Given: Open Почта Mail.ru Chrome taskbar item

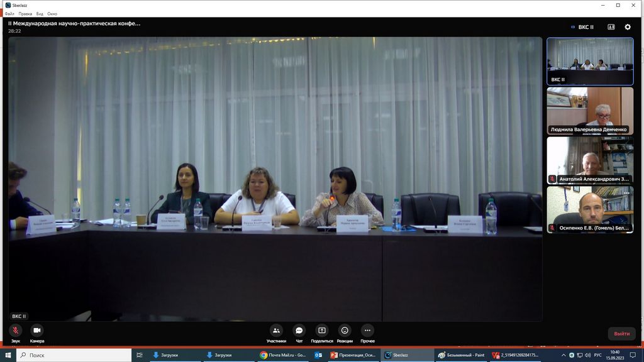Looking at the screenshot, I should click(x=283, y=355).
